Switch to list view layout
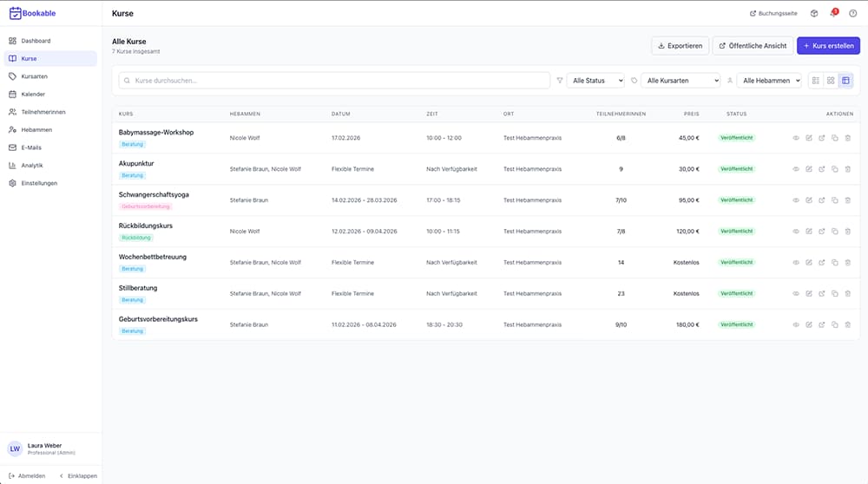 tap(815, 80)
